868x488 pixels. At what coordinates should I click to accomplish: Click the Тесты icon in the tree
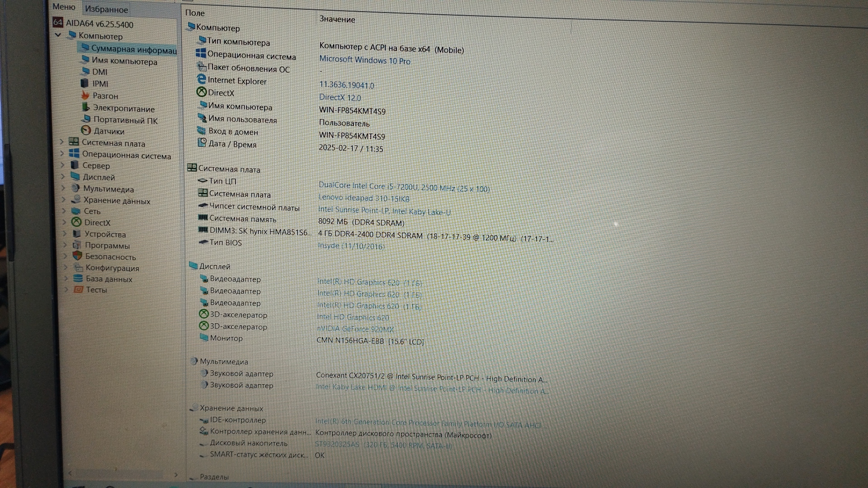pyautogui.click(x=79, y=289)
